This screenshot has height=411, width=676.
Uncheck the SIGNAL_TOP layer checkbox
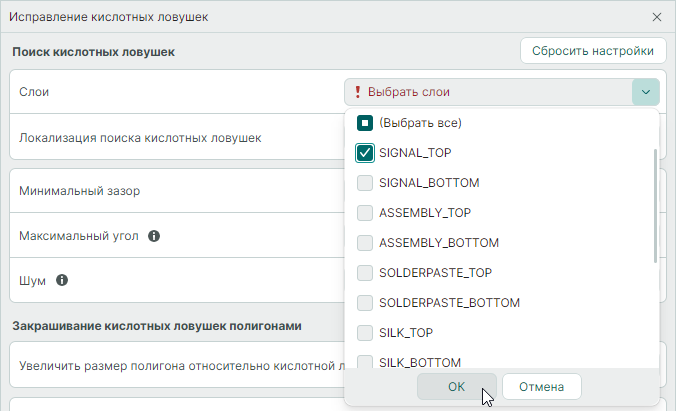click(x=365, y=153)
